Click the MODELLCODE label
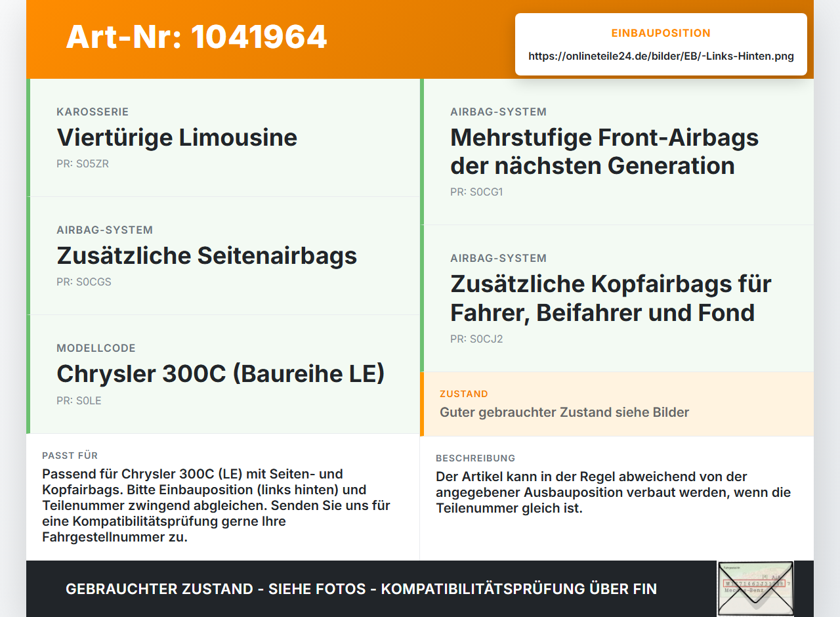This screenshot has width=840, height=617. [96, 348]
